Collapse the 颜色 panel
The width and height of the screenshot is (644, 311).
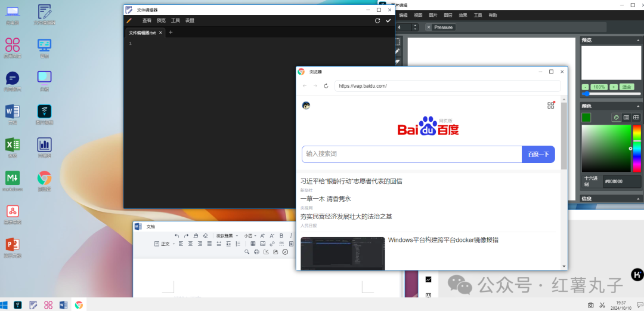click(x=638, y=106)
